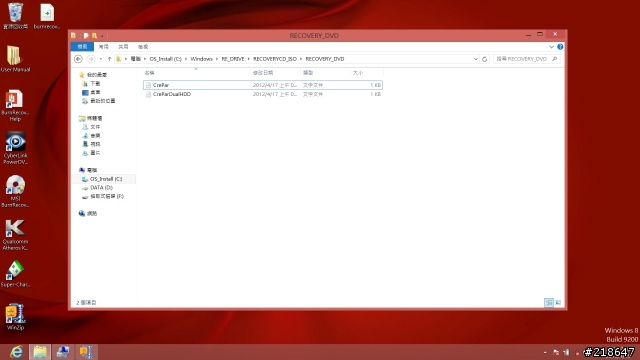Sort by Type column header
640x360 pixels.
click(325, 73)
